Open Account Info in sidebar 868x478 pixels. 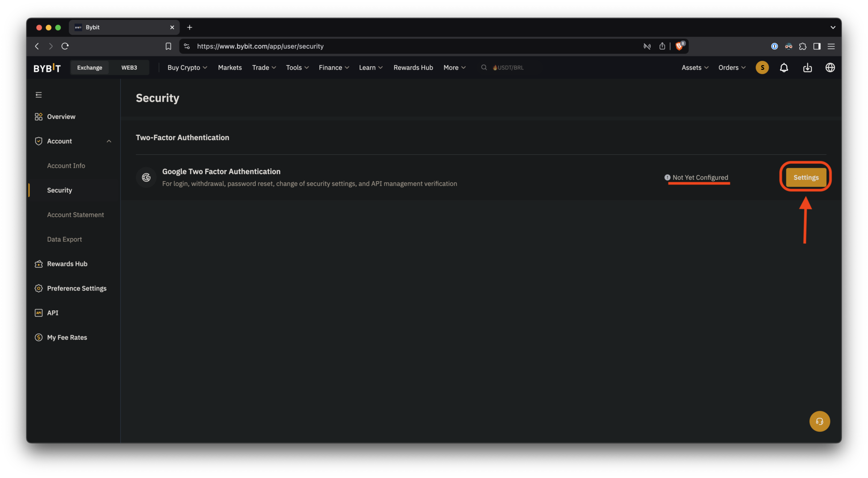66,166
